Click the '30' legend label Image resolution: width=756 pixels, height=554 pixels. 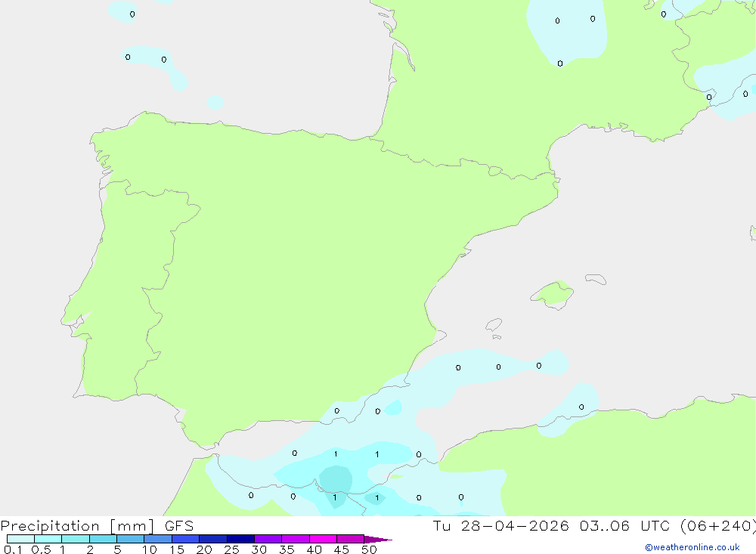[x=259, y=549]
